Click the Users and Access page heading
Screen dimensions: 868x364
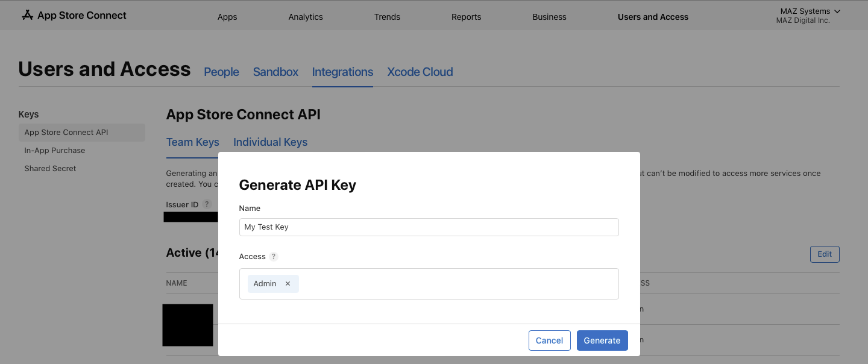[x=104, y=69]
